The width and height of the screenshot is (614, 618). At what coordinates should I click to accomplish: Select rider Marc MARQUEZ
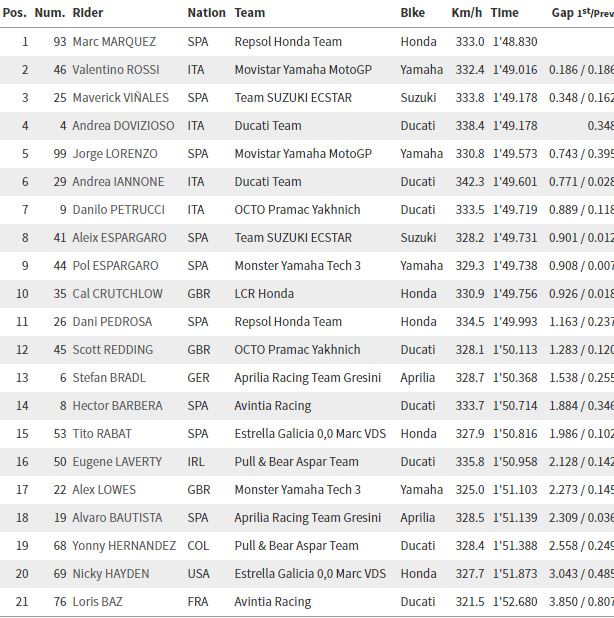(x=114, y=42)
